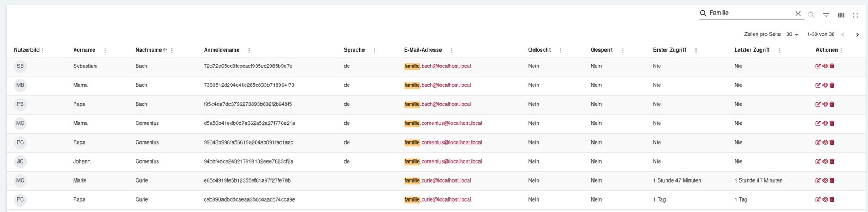Viewport: 868px width, 212px height.
Task: Edit user Marie Curie
Action: tap(818, 180)
